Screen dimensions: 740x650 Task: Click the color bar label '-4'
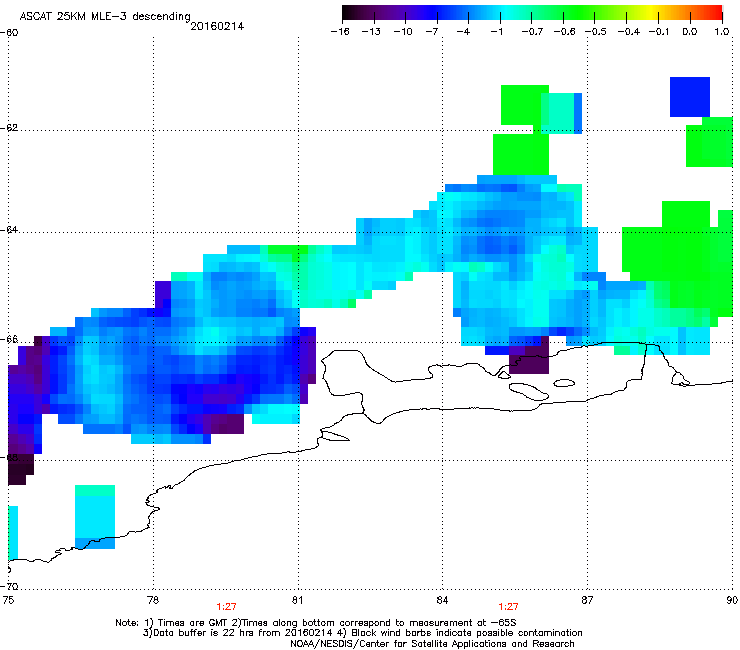tap(463, 32)
